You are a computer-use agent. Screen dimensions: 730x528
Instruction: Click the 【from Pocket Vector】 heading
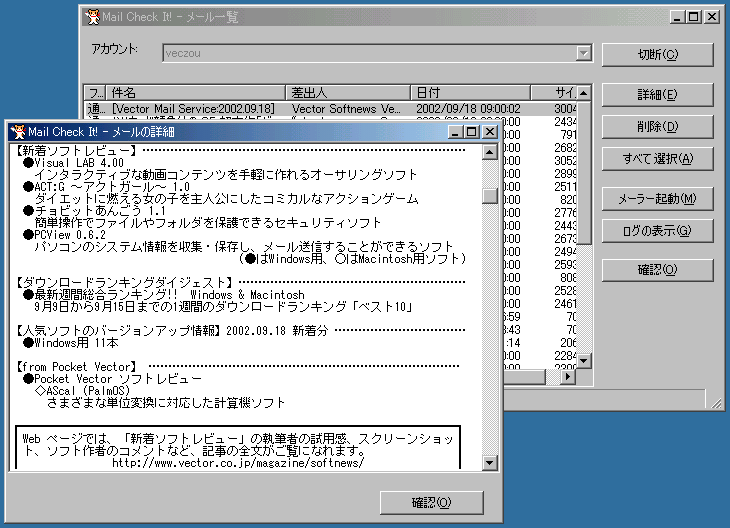[76, 367]
